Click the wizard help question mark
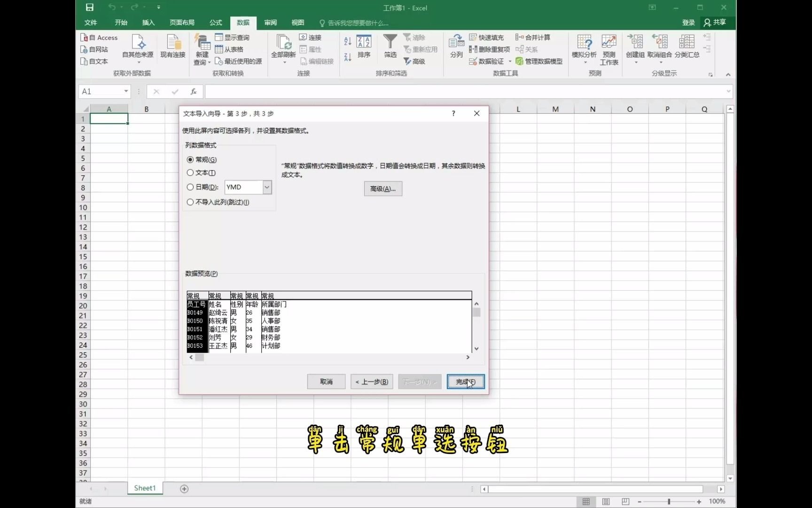 [x=453, y=113]
